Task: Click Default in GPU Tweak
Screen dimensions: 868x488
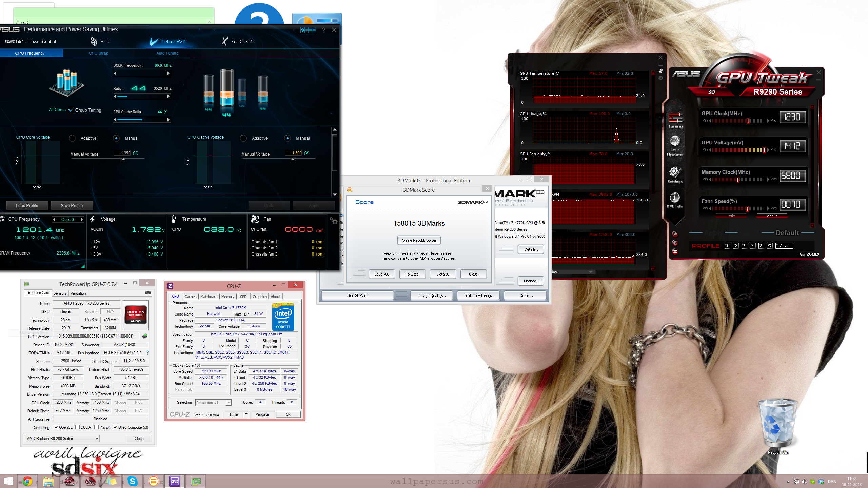Action: point(787,233)
